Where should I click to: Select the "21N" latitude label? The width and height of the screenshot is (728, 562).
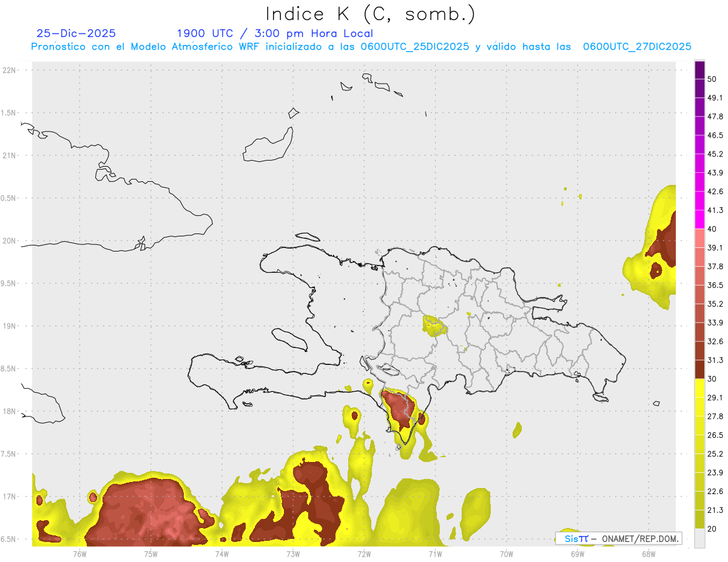[10, 155]
